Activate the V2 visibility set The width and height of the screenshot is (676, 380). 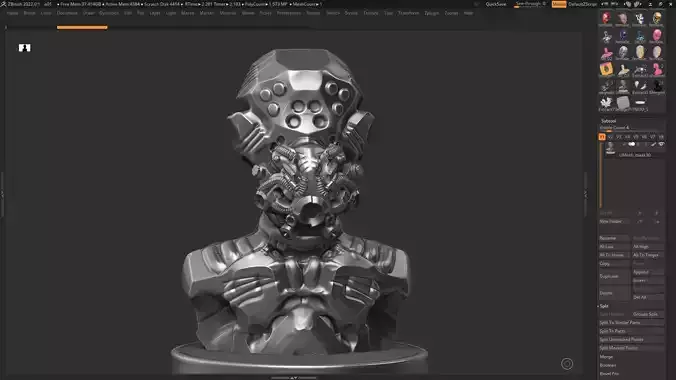point(610,137)
